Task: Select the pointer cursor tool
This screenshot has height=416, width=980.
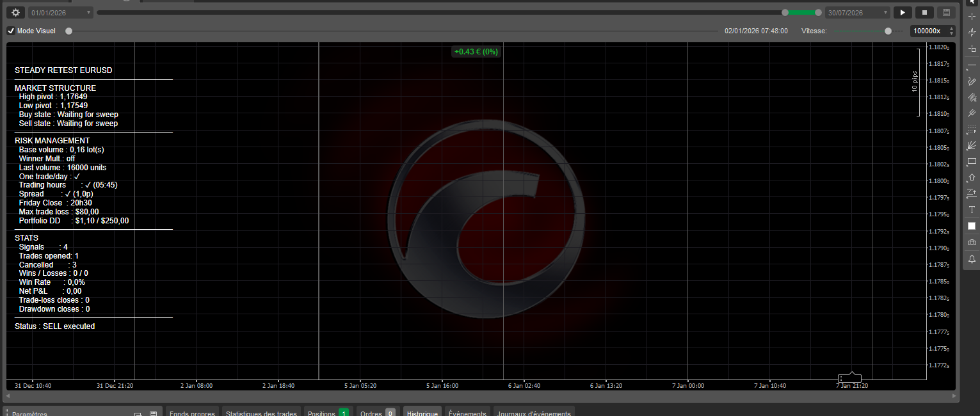Action: tap(972, 3)
